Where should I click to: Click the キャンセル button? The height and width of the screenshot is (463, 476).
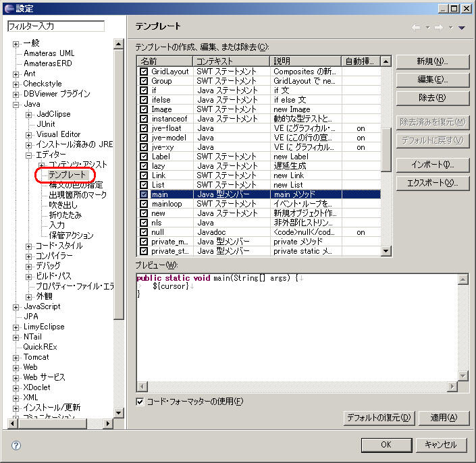440,445
